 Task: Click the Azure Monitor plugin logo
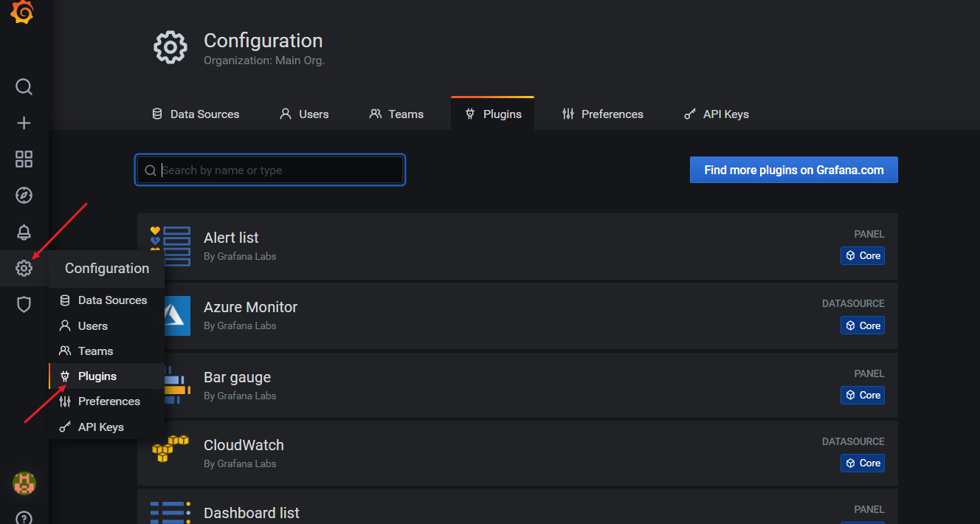pos(176,316)
